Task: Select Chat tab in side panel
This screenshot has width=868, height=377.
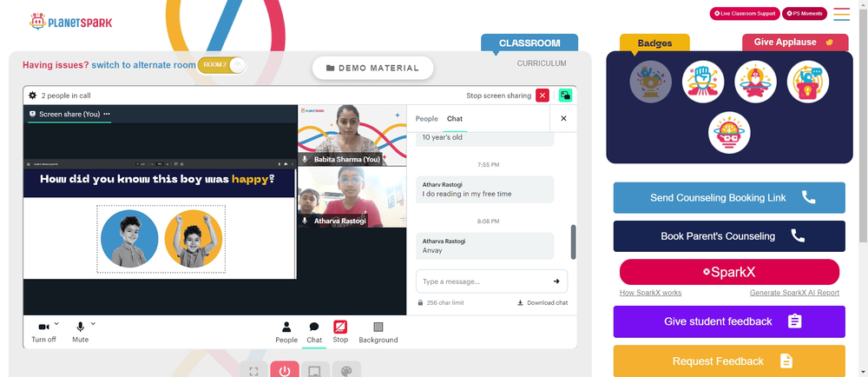Action: pyautogui.click(x=455, y=118)
